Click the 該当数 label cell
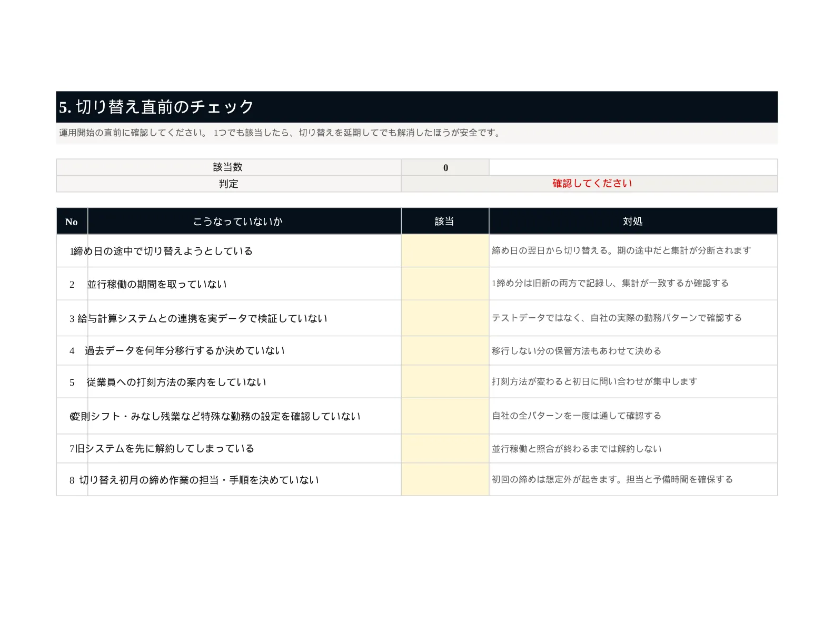The width and height of the screenshot is (834, 644). [x=229, y=167]
